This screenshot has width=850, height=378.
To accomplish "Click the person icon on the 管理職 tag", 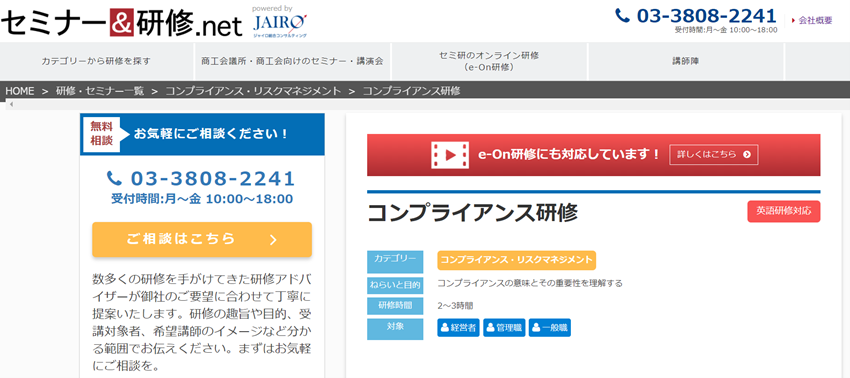I will 491,328.
